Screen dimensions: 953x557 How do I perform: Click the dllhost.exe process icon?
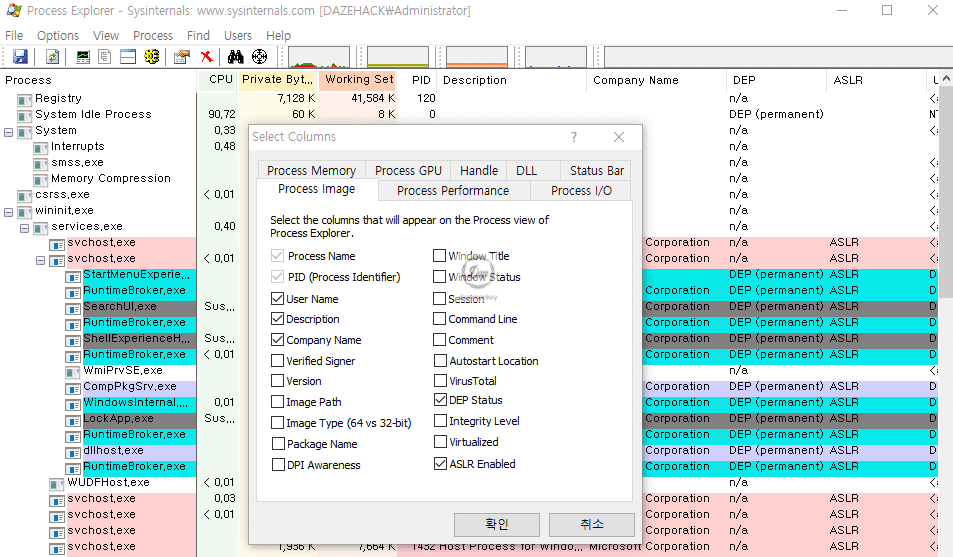point(73,452)
